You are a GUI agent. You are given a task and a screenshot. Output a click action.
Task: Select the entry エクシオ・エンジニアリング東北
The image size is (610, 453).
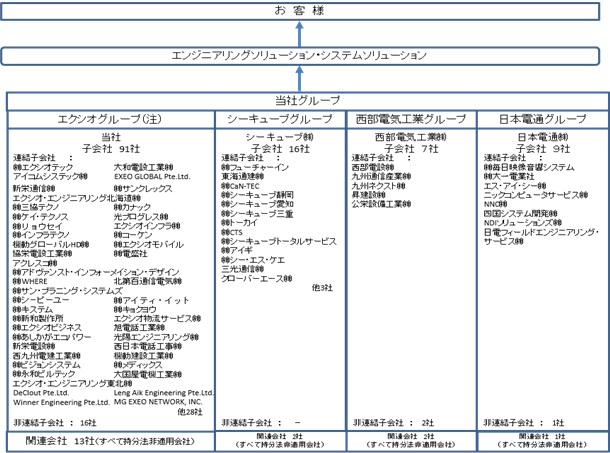72,384
